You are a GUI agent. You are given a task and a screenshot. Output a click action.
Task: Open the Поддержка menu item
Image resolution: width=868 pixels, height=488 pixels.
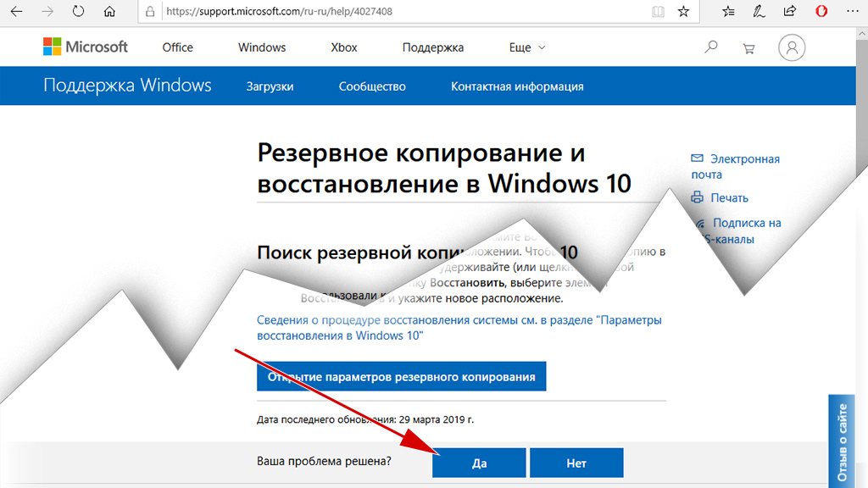(433, 47)
